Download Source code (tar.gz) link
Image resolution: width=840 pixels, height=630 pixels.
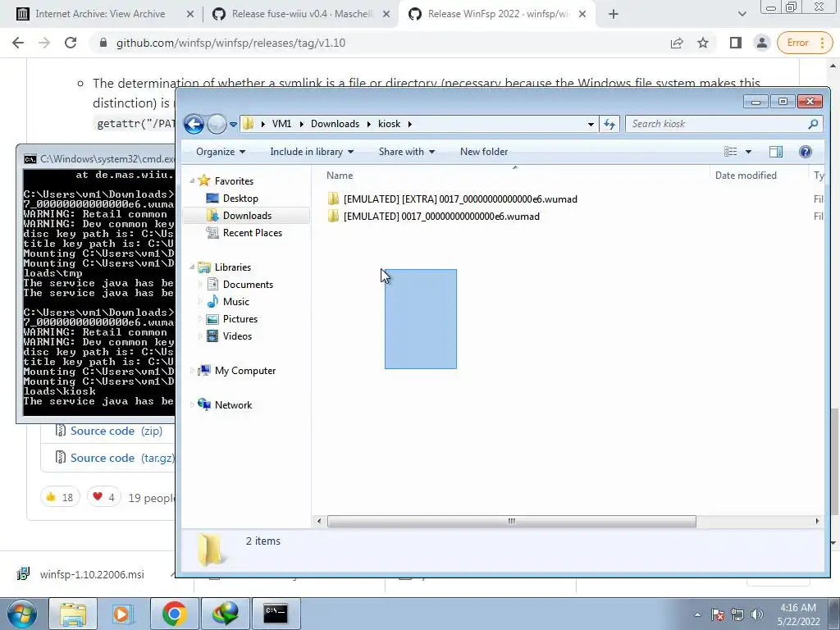[123, 458]
